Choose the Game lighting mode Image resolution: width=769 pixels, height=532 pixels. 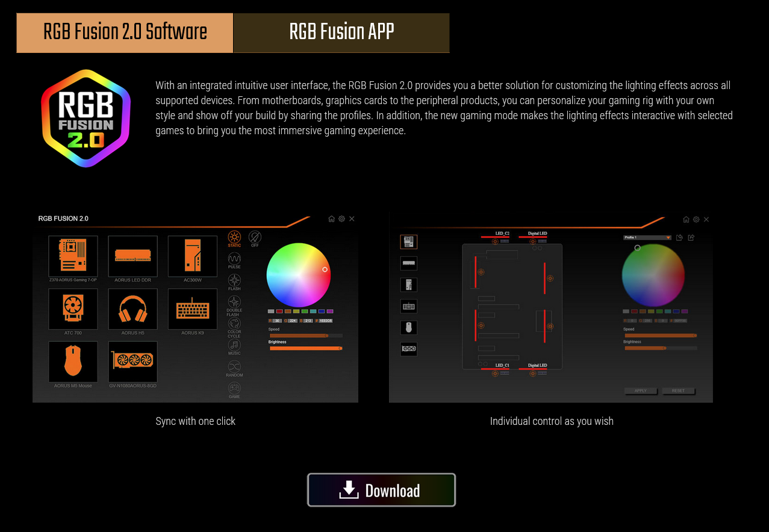point(234,390)
